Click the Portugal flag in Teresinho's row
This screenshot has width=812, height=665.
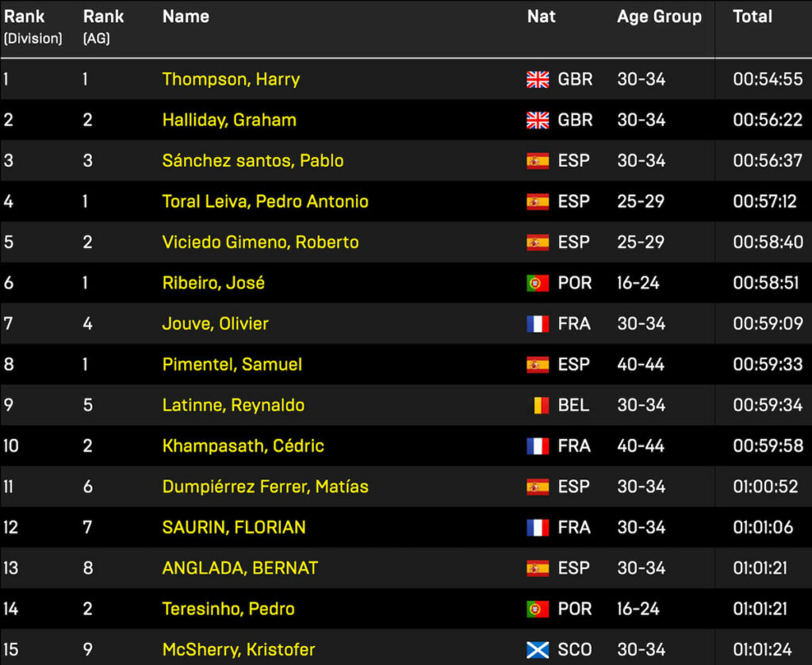[538, 610]
